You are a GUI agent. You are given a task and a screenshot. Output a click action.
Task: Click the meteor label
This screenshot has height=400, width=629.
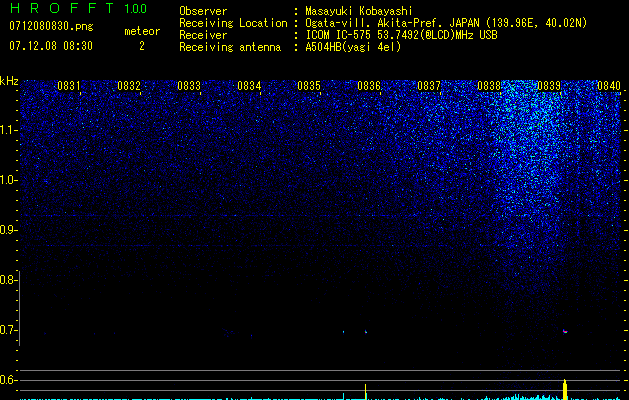tap(142, 31)
